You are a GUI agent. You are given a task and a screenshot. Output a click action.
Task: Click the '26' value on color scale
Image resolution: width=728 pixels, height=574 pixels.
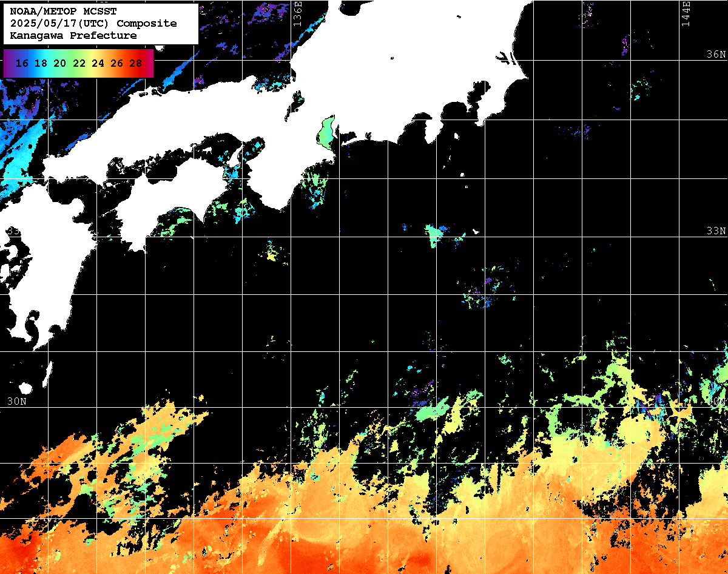pyautogui.click(x=116, y=63)
